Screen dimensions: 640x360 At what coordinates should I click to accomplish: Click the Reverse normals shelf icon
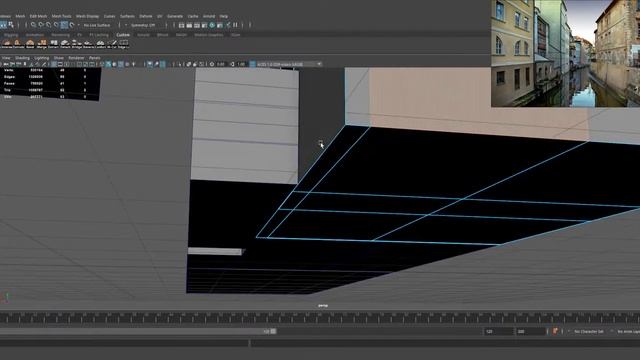(88, 44)
